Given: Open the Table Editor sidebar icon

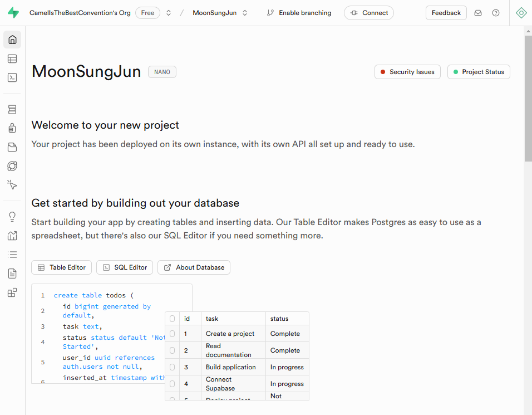Looking at the screenshot, I should [12, 58].
